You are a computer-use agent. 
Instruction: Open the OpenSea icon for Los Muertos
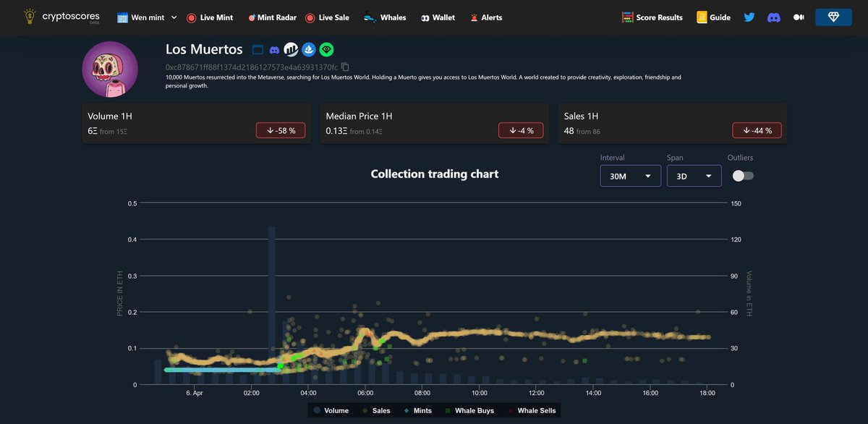click(x=310, y=49)
